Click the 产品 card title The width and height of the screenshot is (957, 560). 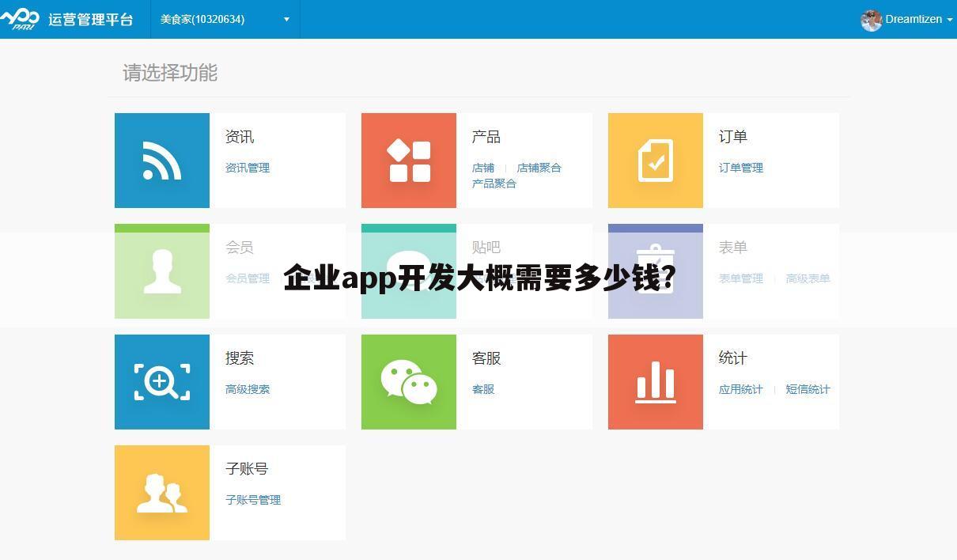click(486, 137)
